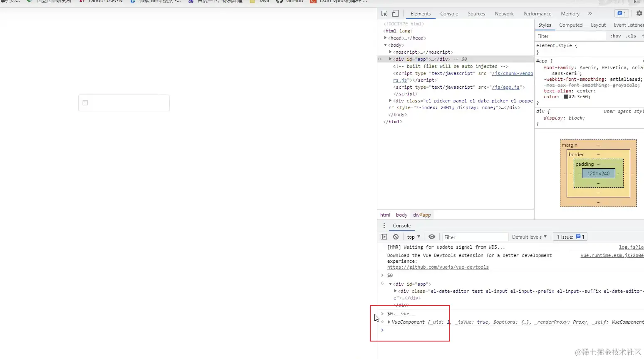Open the Yahoo! JAPAN bookmark
The width and height of the screenshot is (644, 359).
pos(101,1)
